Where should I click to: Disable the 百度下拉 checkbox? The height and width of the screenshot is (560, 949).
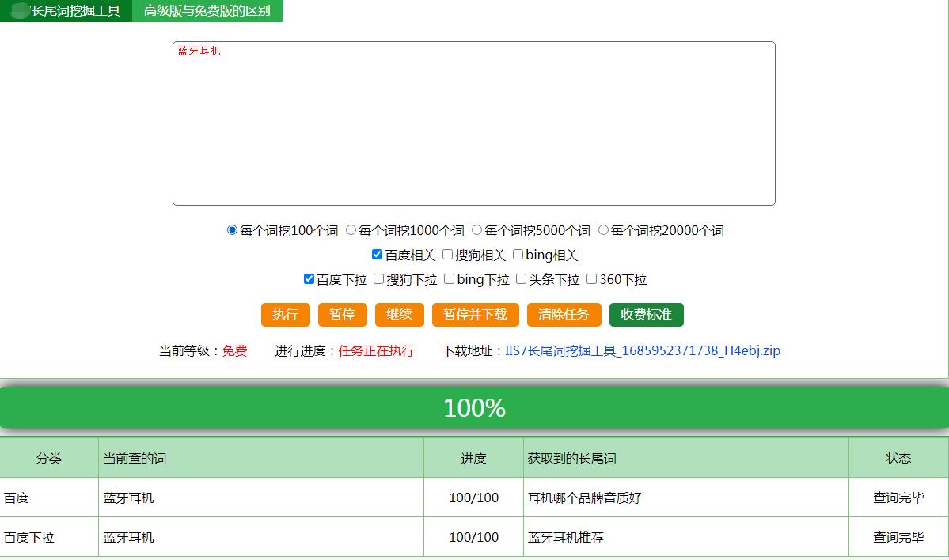click(308, 279)
